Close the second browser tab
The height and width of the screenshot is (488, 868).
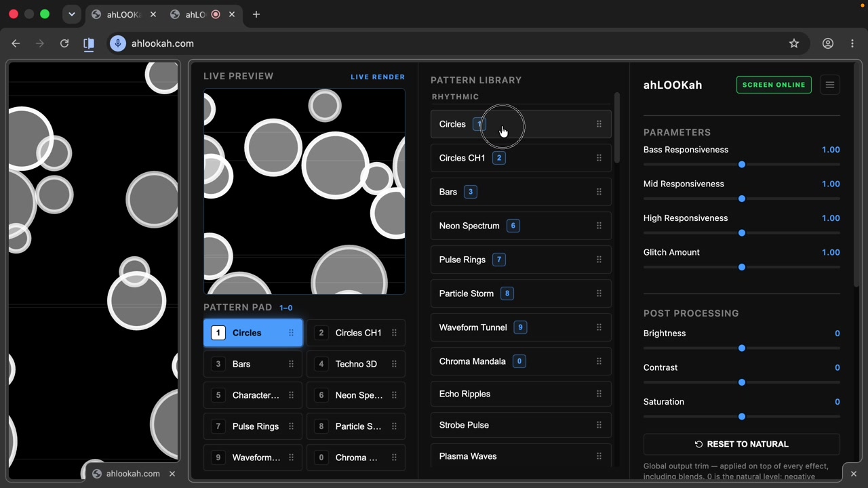[x=231, y=14]
